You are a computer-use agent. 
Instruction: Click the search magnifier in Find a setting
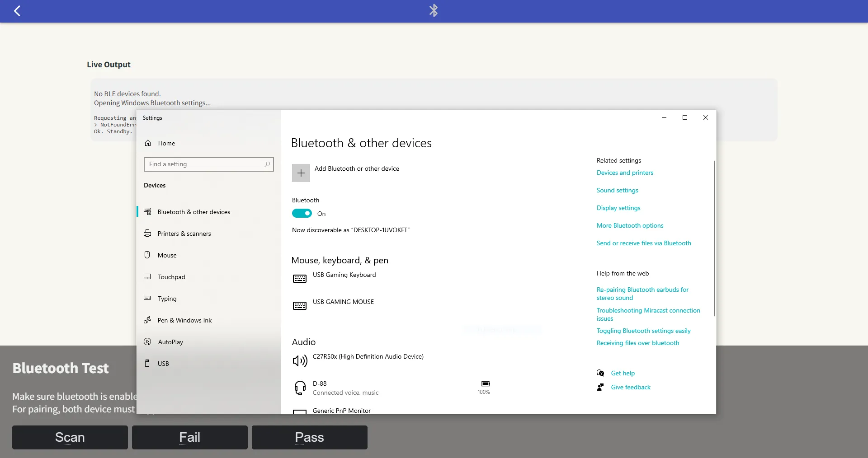coord(267,164)
